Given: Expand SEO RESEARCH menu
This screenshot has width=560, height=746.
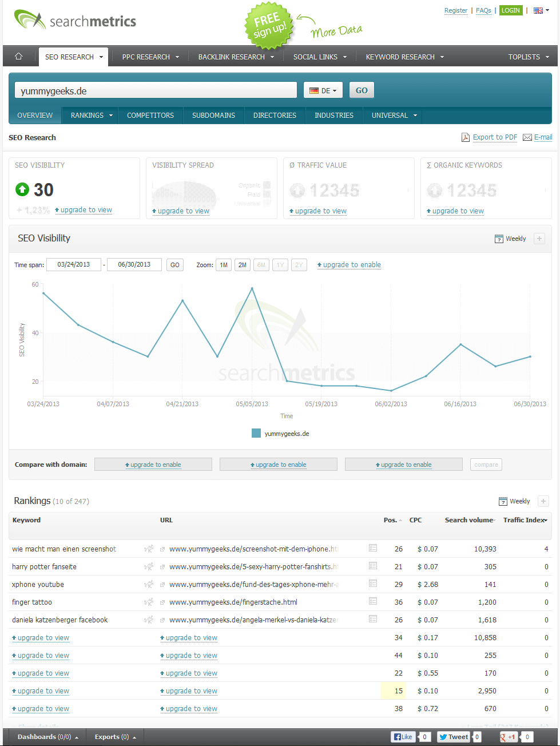Looking at the screenshot, I should (x=74, y=57).
